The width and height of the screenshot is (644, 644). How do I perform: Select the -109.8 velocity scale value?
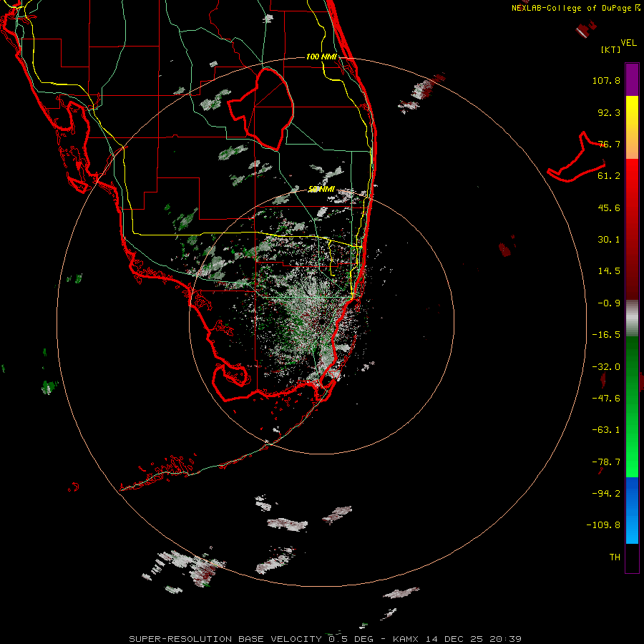pyautogui.click(x=603, y=525)
